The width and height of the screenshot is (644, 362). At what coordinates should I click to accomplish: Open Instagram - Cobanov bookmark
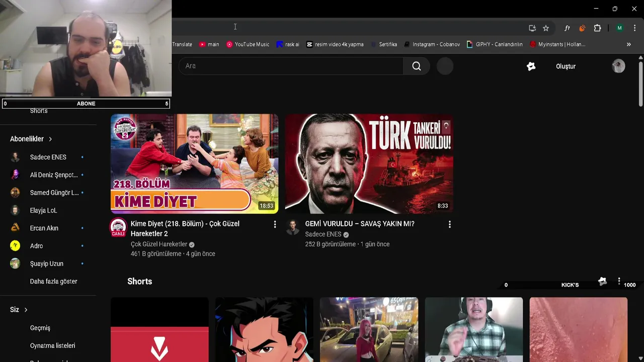coord(432,44)
